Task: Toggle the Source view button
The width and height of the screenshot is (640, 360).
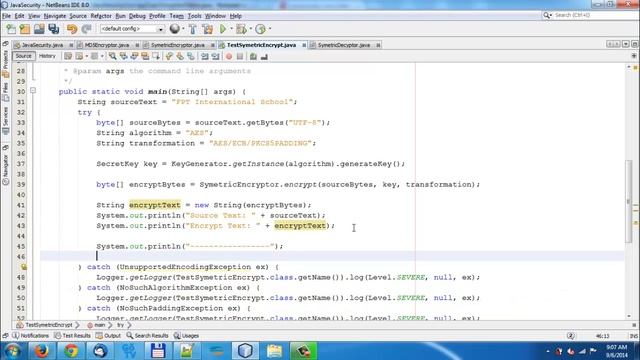Action: (23, 56)
